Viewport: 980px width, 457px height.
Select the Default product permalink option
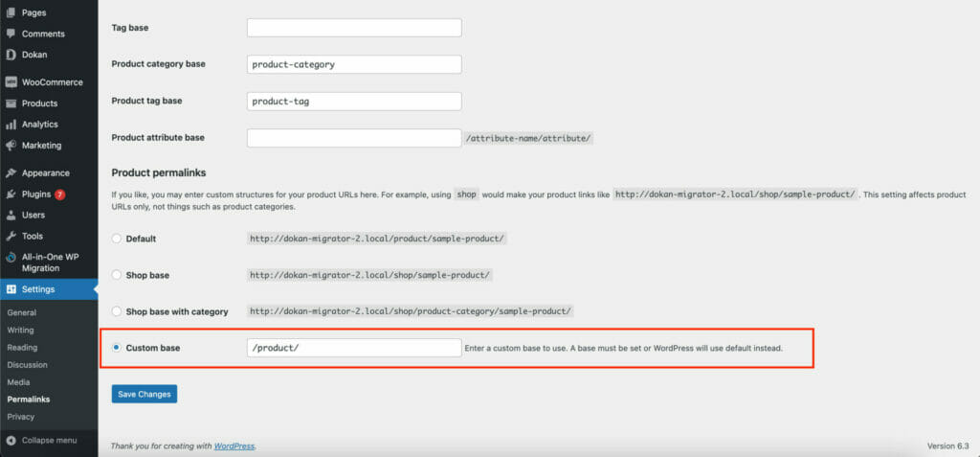point(116,239)
